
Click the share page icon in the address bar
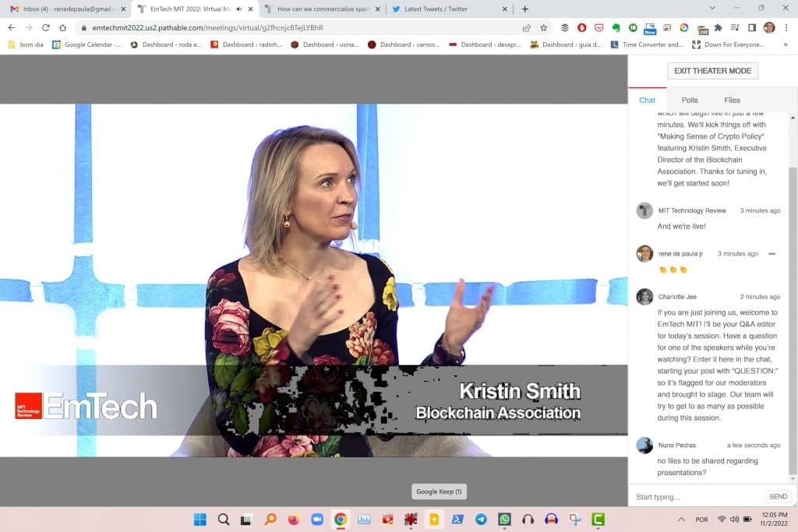527,26
